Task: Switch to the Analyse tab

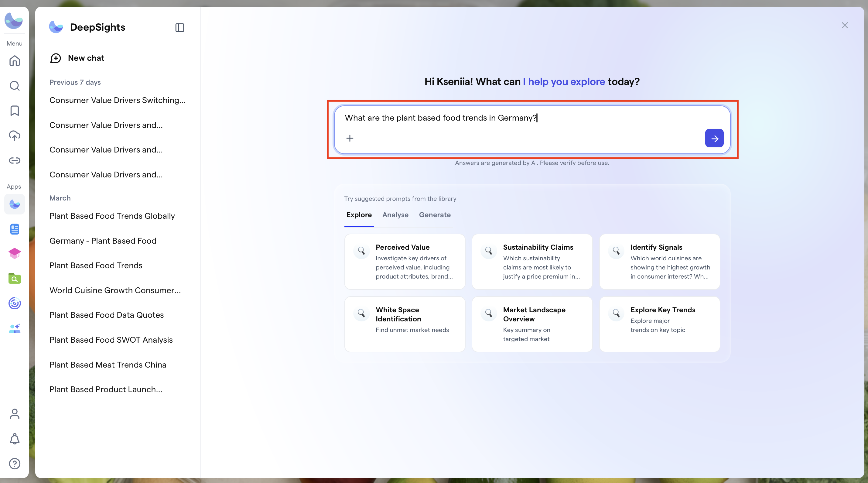Action: click(395, 215)
